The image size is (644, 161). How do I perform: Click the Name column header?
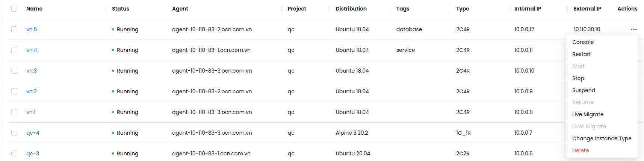34,9
